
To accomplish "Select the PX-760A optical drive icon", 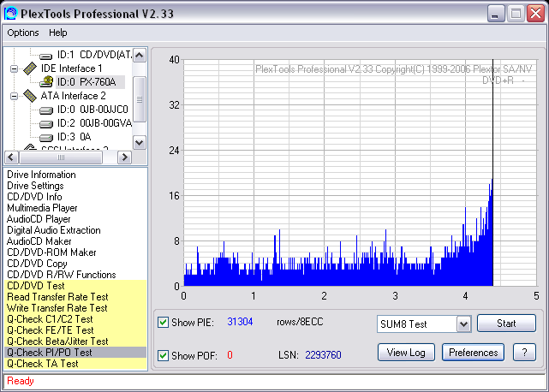I will point(46,82).
